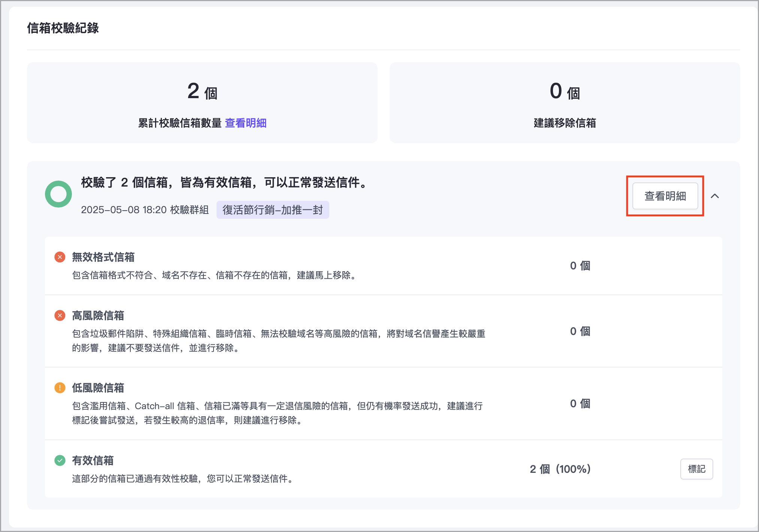Screen dimensions: 759x532
Task: Select the 高風險信箱 row heading
Action: tap(98, 315)
